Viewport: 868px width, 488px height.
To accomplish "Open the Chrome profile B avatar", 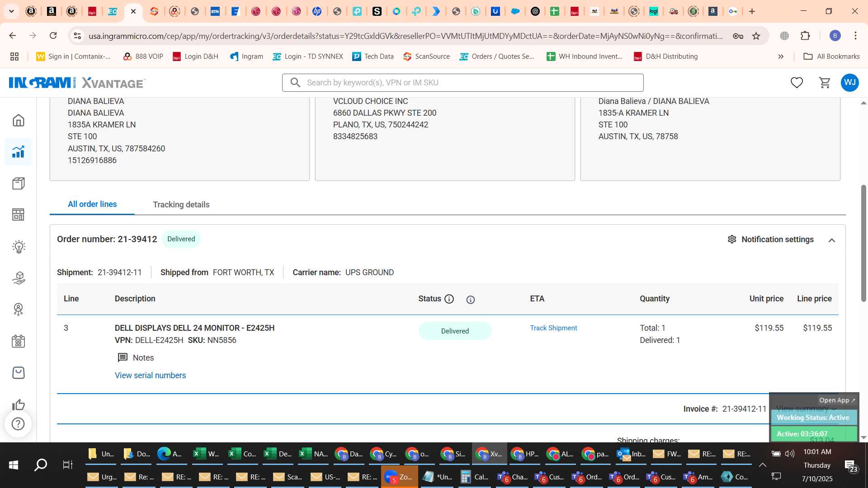I will click(x=835, y=36).
